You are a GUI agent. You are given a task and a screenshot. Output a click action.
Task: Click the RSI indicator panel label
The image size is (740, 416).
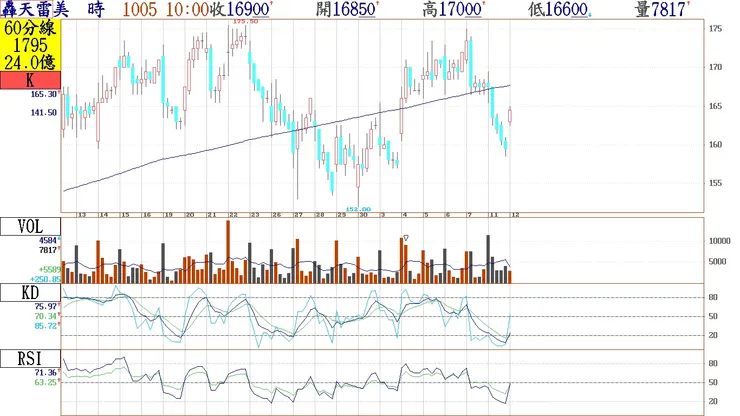pos(30,358)
